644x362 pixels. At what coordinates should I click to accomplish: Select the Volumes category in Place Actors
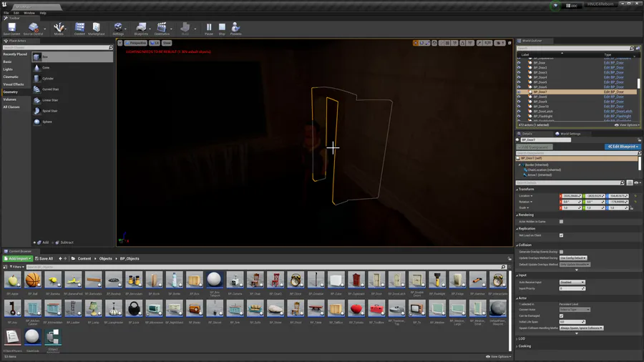(10, 99)
